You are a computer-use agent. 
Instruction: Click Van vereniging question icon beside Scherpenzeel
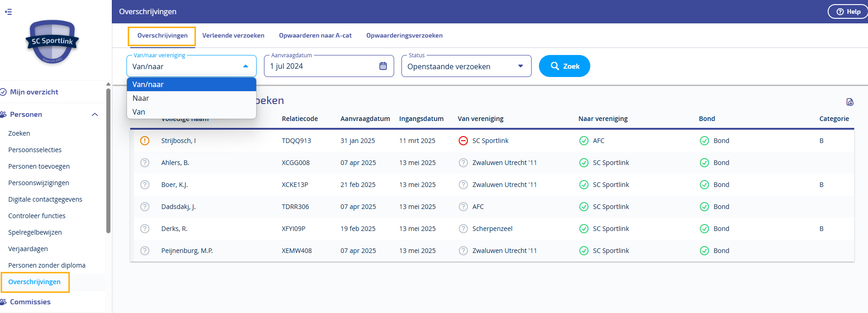[x=463, y=229]
